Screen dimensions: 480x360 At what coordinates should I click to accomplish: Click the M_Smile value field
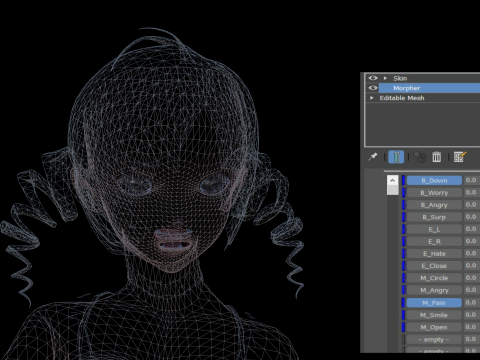(x=472, y=315)
